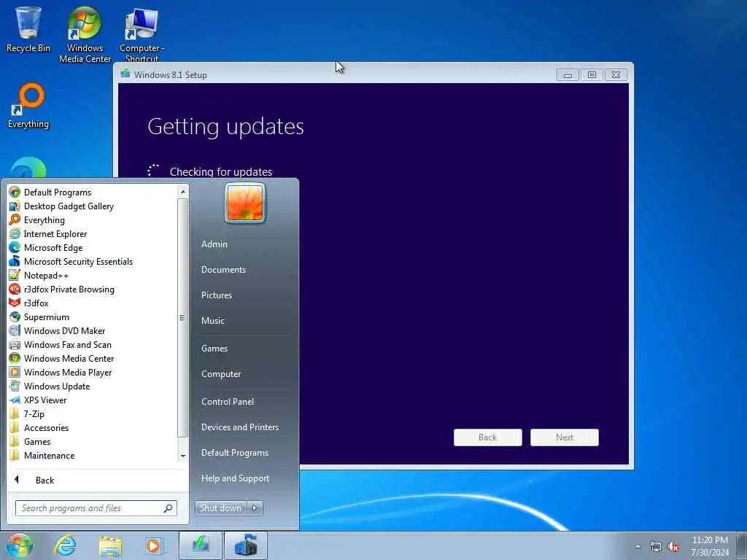Click Windows Update icon
The image size is (747, 560).
15,386
